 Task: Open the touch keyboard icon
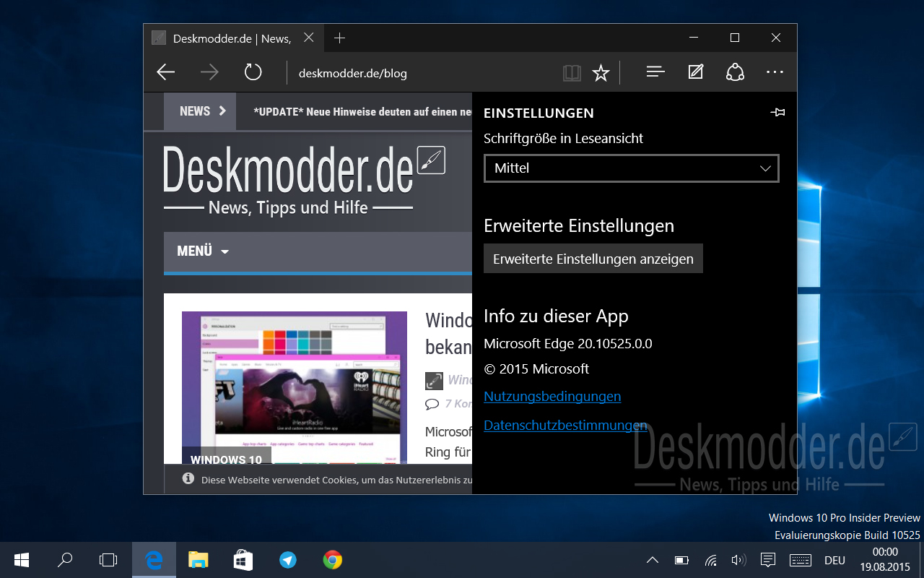pyautogui.click(x=800, y=560)
